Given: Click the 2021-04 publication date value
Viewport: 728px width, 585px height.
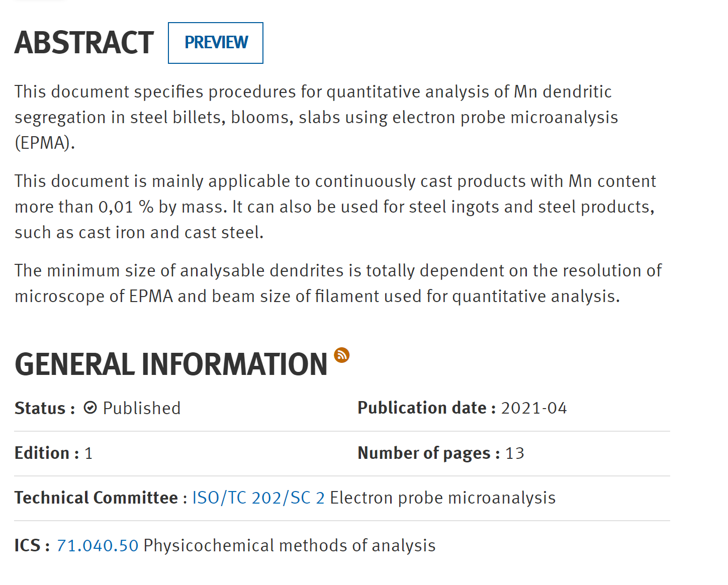Looking at the screenshot, I should 534,408.
